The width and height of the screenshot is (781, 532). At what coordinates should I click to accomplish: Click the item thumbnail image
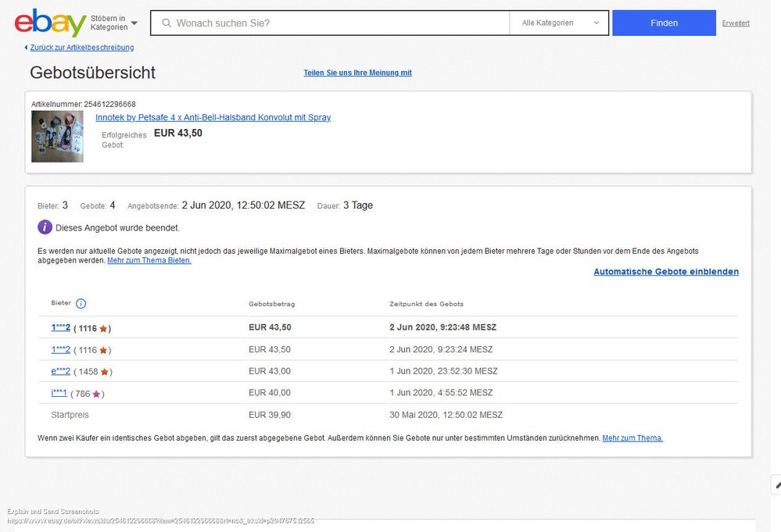[x=57, y=137]
